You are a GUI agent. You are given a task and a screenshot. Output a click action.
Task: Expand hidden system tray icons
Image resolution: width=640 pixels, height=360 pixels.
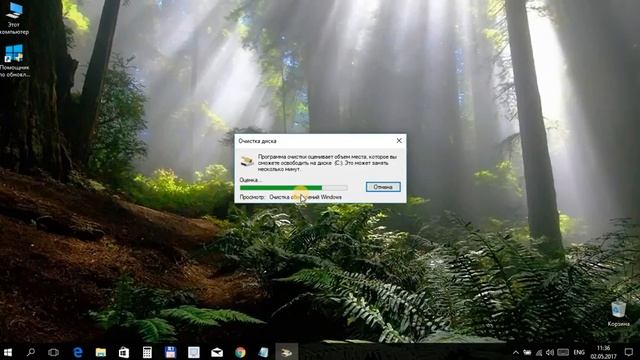(516, 352)
